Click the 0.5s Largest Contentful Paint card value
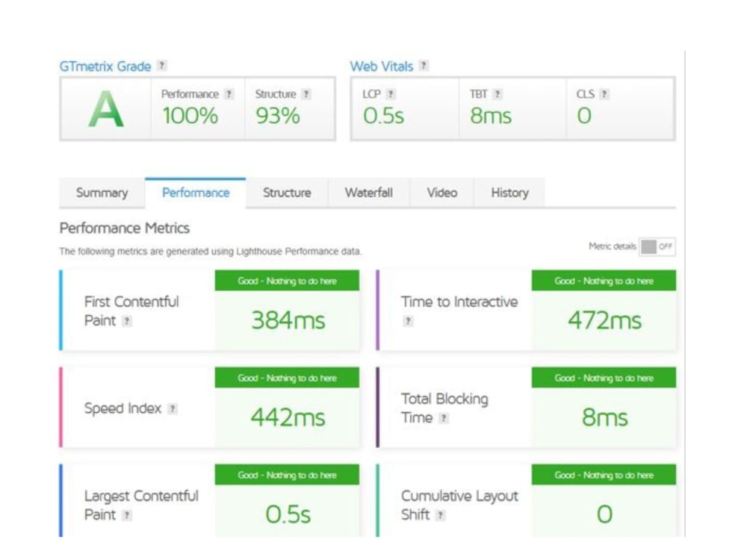The image size is (747, 560). click(288, 514)
